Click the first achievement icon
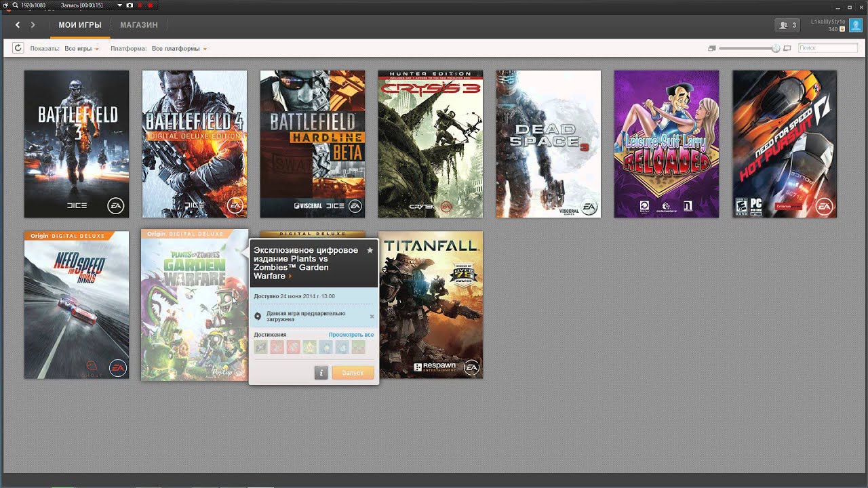The width and height of the screenshot is (868, 488). [x=260, y=347]
